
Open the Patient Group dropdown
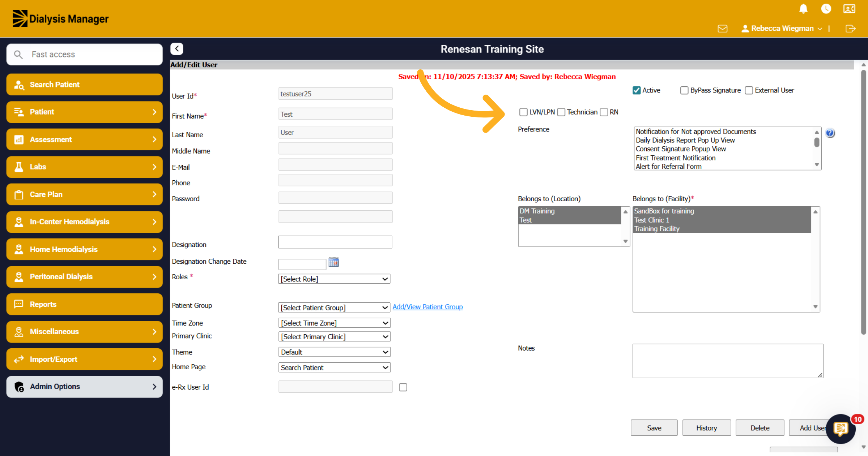pos(334,307)
